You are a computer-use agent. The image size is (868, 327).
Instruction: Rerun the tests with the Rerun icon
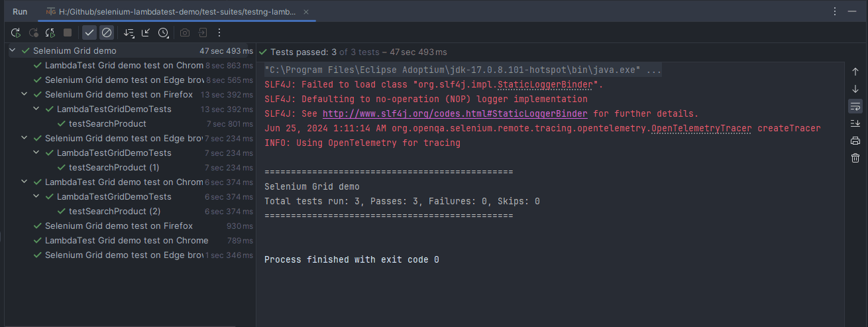pos(16,33)
